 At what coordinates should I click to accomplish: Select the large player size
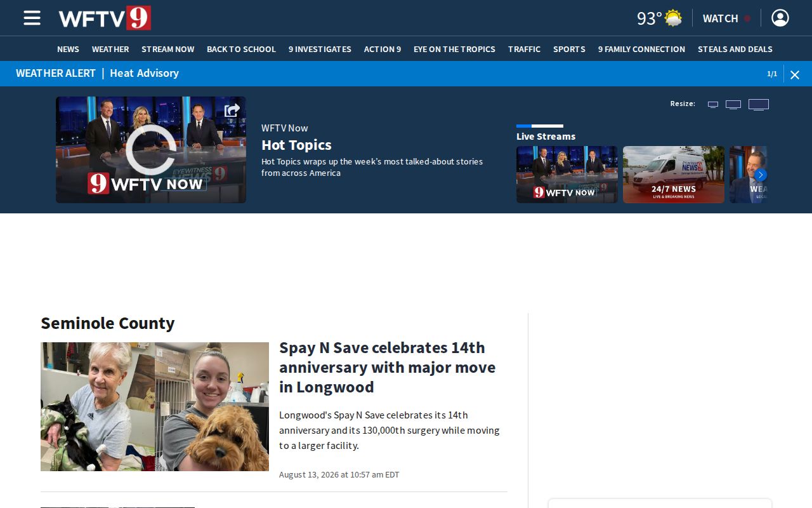click(759, 104)
